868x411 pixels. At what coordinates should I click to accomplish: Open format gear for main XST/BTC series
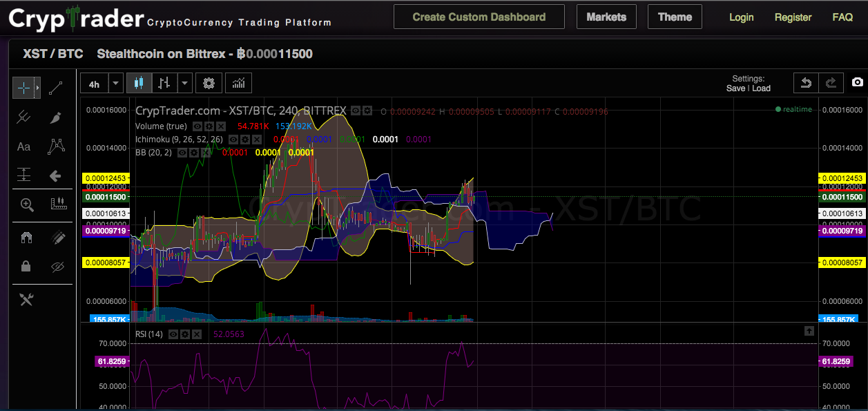pos(367,111)
